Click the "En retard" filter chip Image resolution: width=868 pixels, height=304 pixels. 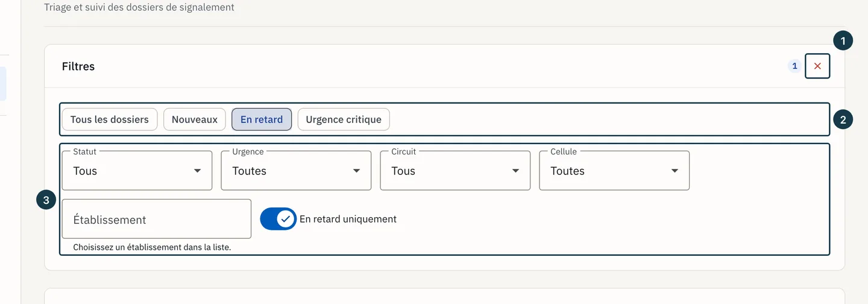(x=262, y=119)
